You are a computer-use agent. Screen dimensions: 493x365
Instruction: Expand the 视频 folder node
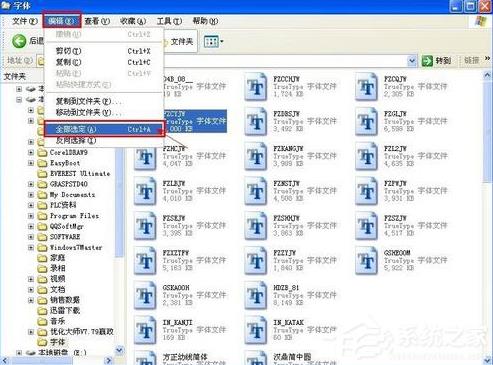coord(31,279)
